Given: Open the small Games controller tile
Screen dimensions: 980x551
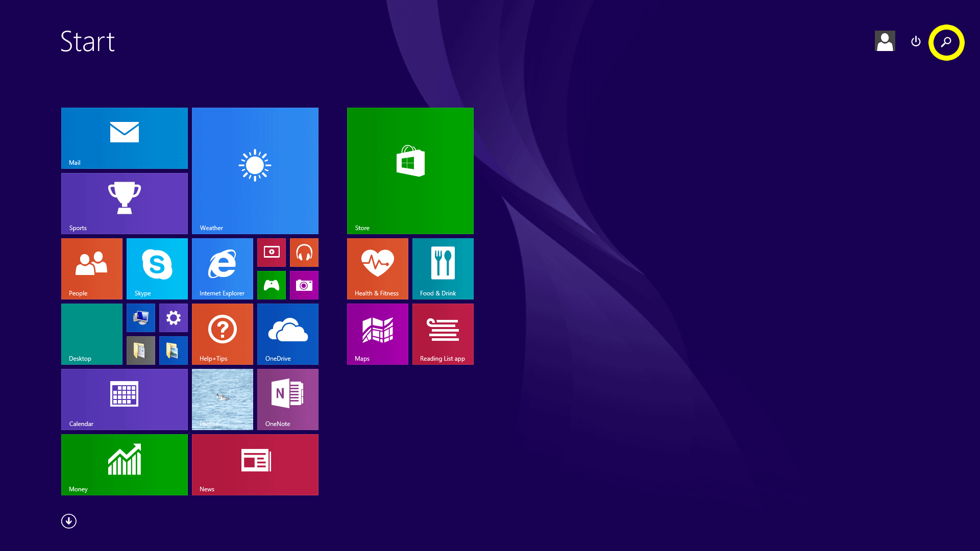Looking at the screenshot, I should (272, 285).
